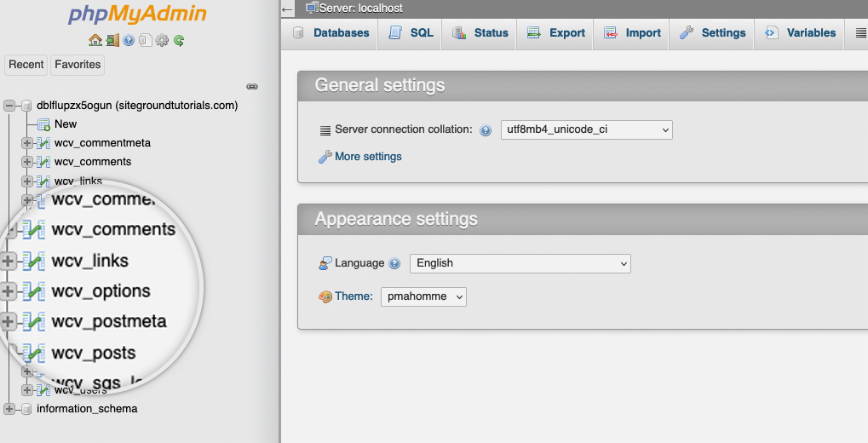Viewport: 868px width, 443px height.
Task: Expand the wcv_commentmeta table node
Action: coord(26,143)
